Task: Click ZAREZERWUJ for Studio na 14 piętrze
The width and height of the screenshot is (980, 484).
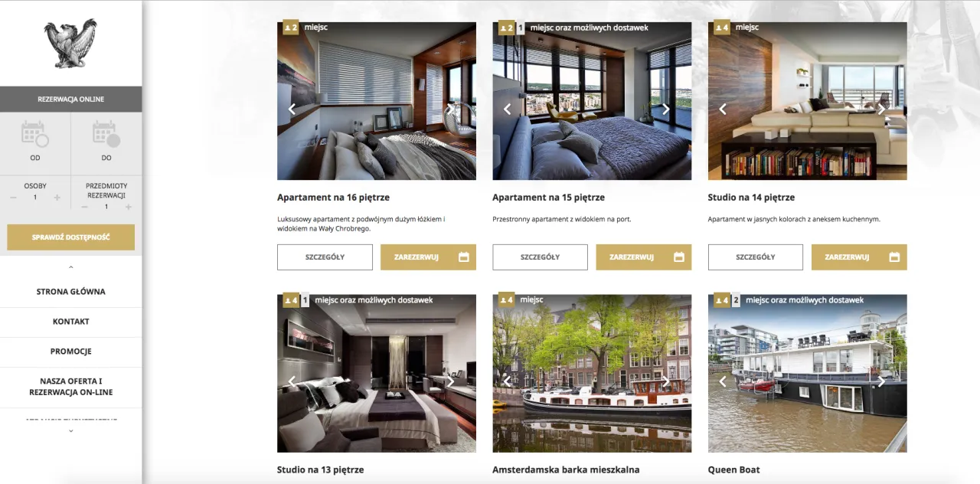Action: (859, 257)
